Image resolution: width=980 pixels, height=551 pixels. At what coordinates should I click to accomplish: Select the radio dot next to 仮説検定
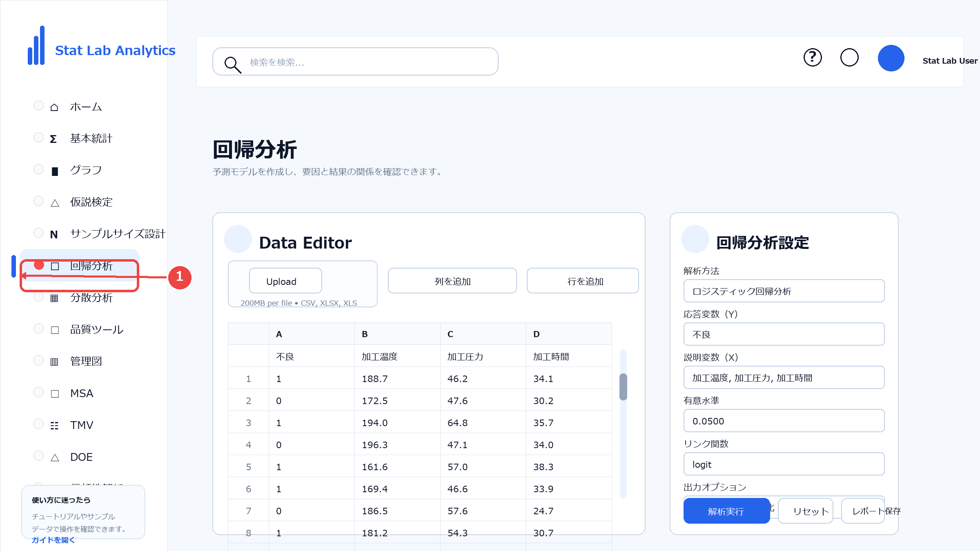pos(38,201)
